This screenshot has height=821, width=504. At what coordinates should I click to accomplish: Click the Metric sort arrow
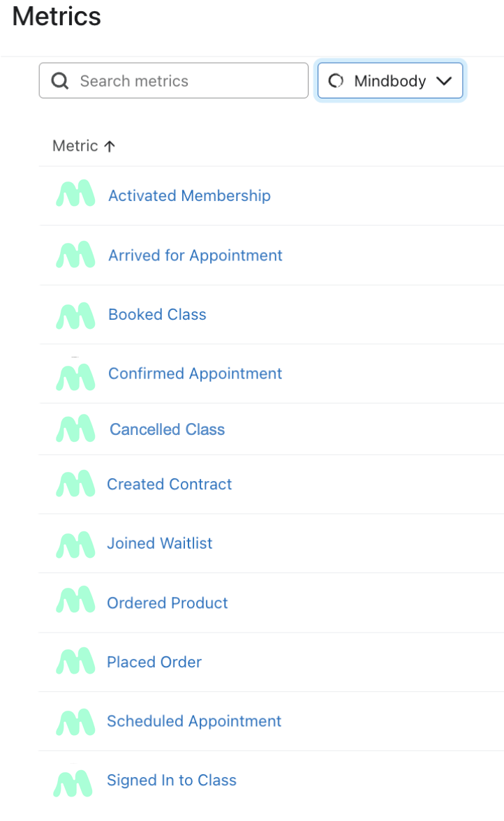[110, 146]
